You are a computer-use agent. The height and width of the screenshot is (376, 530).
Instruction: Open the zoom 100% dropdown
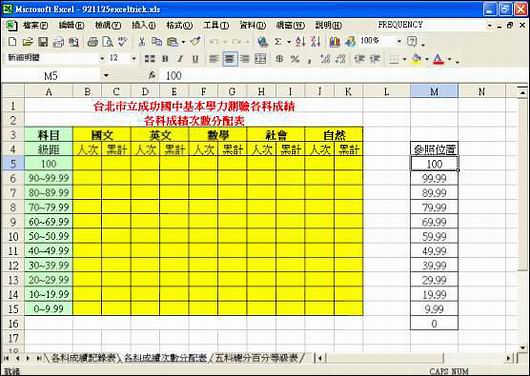coord(399,42)
